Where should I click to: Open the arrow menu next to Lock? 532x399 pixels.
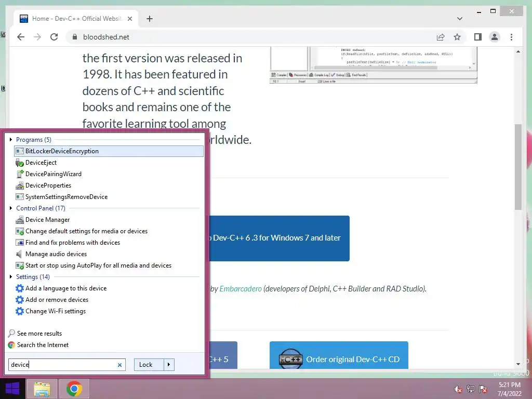click(x=169, y=365)
